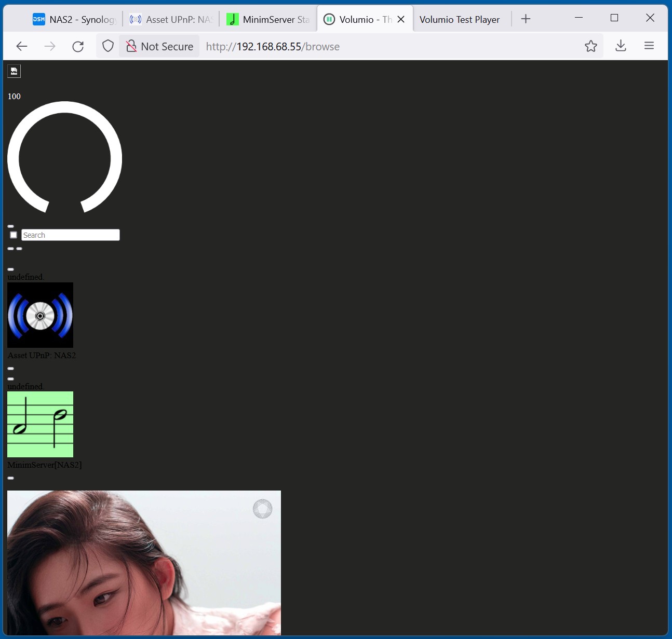The height and width of the screenshot is (639, 672).
Task: Open the Firefox downloads panel
Action: [620, 46]
